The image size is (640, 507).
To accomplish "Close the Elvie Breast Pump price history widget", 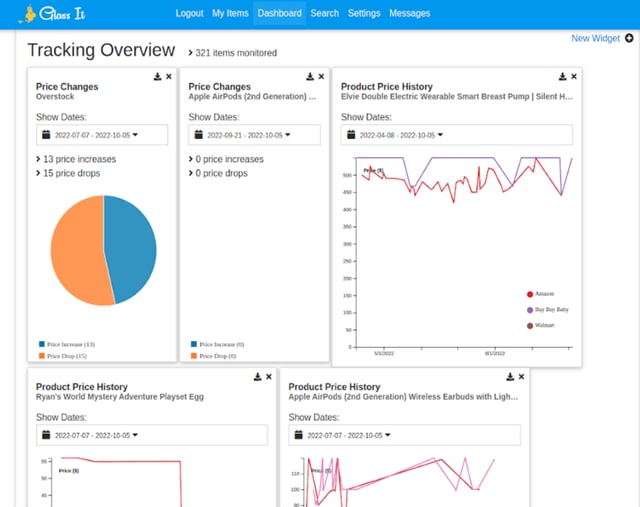I will [574, 76].
